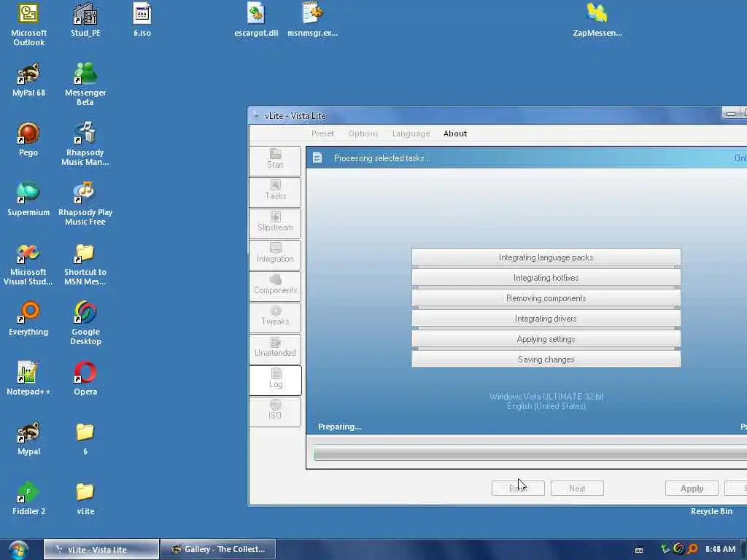Launch Fiddler 2 shortcut
The image size is (747, 560).
(x=28, y=499)
